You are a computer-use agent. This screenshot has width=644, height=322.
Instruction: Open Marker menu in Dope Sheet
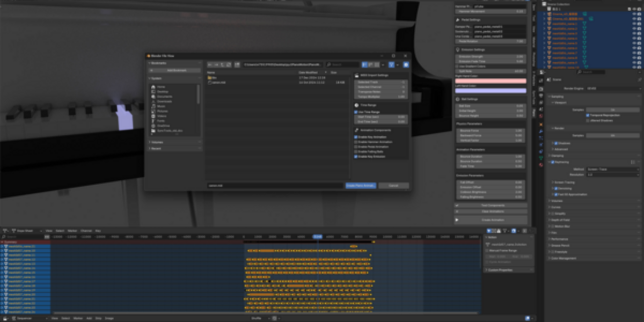coord(74,231)
